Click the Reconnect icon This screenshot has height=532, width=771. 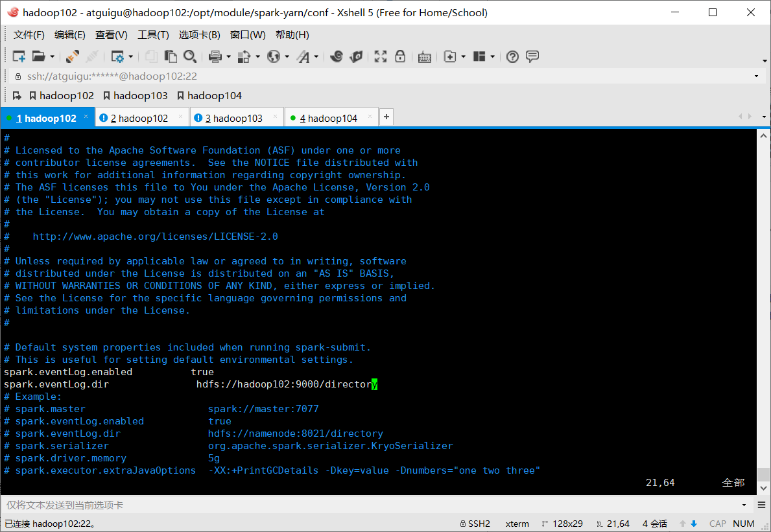pos(73,56)
